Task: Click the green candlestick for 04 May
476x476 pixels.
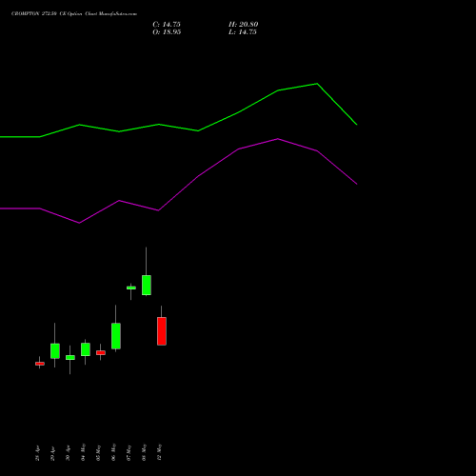Action: pos(86,349)
